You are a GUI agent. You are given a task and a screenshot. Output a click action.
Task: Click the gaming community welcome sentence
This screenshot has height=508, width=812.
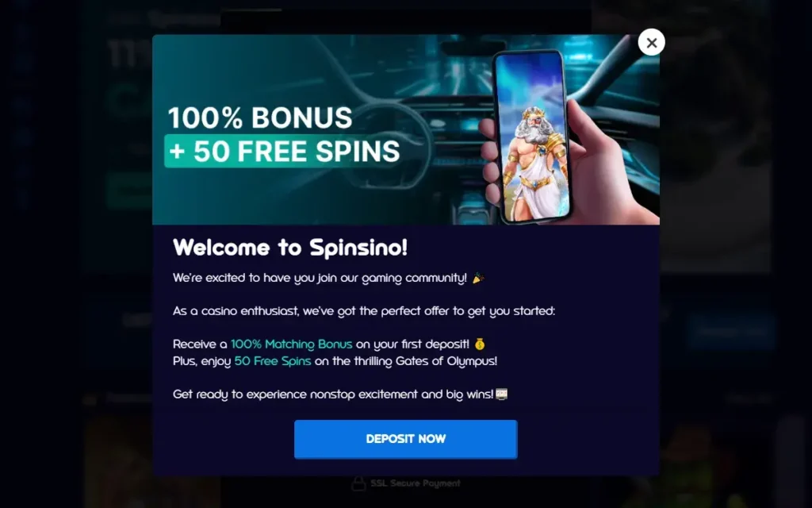tap(320, 279)
